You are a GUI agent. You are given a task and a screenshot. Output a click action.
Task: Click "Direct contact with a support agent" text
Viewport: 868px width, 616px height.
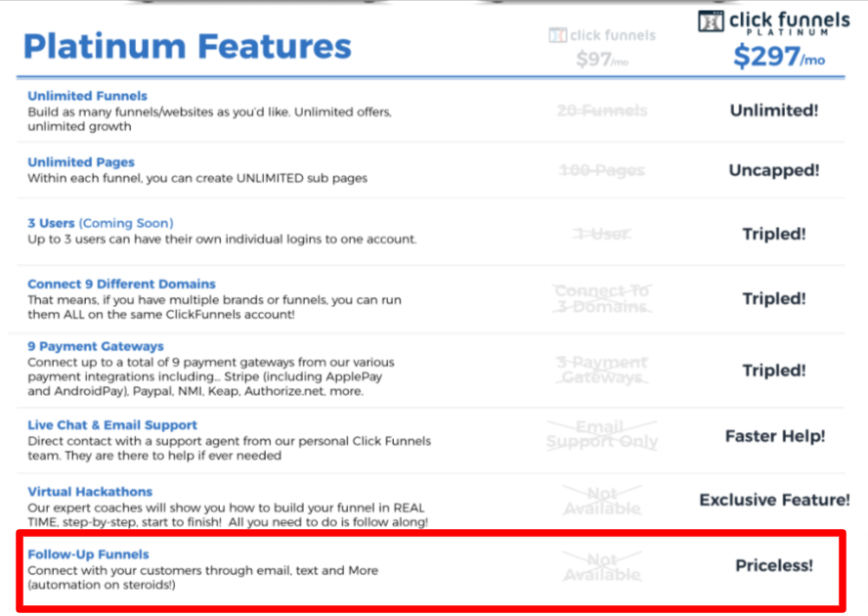click(x=229, y=448)
